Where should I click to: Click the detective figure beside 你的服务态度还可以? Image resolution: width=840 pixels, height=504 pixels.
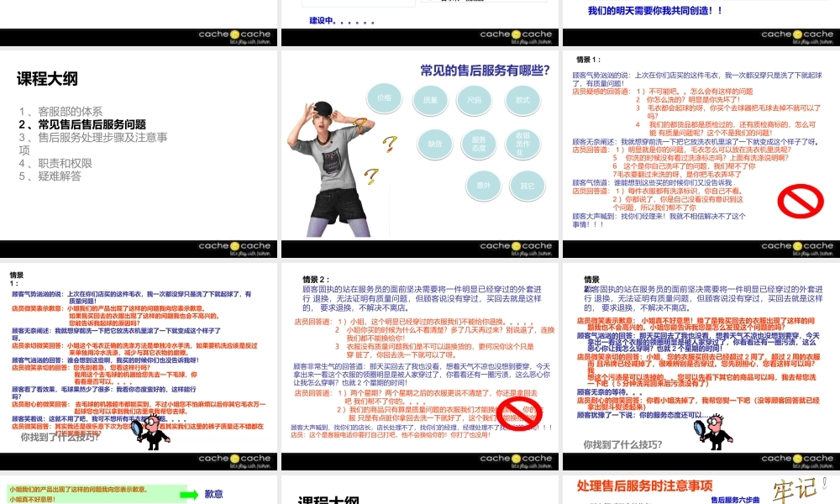713,432
